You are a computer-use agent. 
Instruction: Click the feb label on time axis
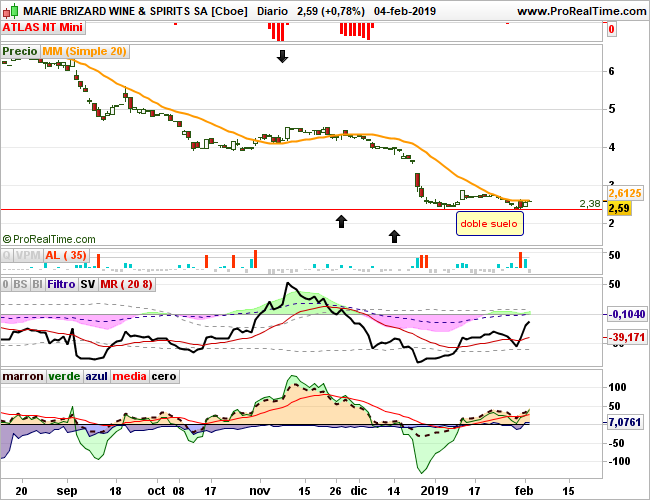pyautogui.click(x=524, y=491)
